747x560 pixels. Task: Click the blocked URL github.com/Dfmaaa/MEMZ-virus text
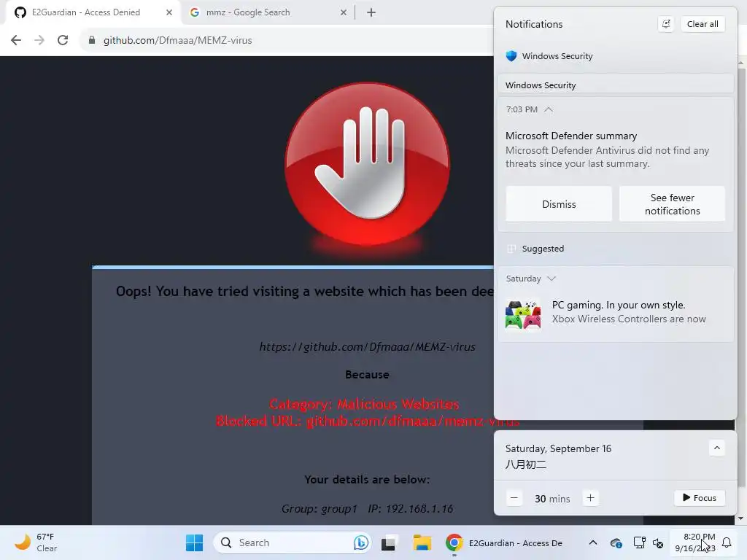(368, 346)
